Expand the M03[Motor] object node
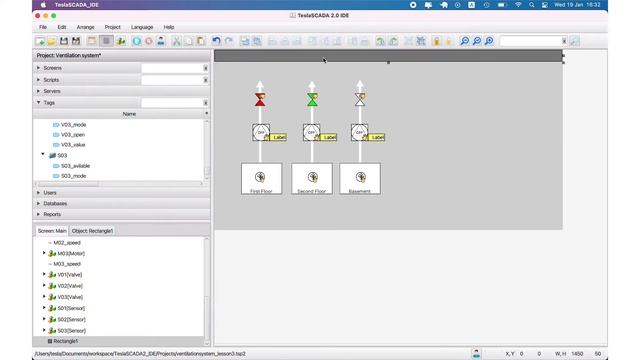The image size is (640, 360). click(x=44, y=253)
